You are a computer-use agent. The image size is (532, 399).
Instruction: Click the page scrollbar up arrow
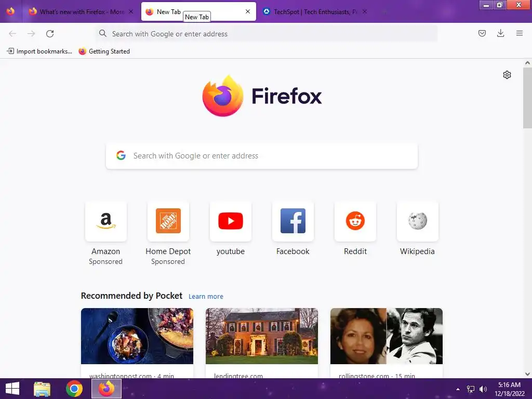[x=527, y=63]
